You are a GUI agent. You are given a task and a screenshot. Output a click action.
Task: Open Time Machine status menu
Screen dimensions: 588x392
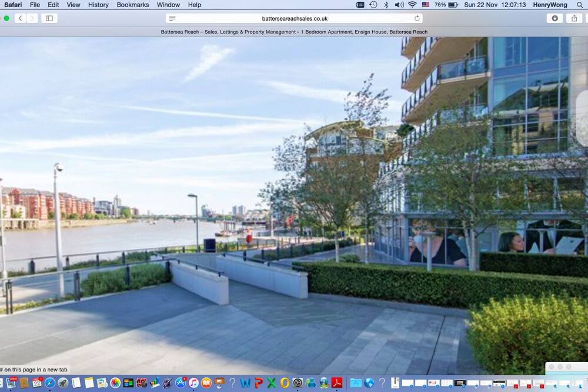point(373,5)
